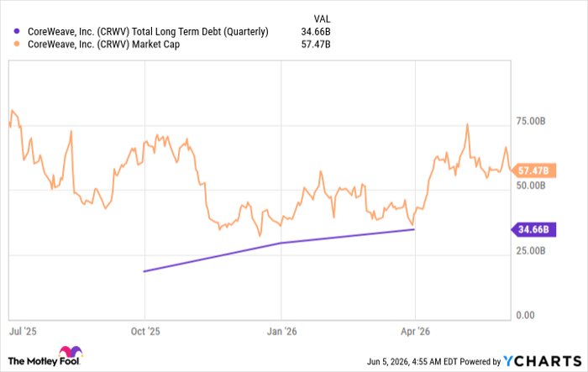Click the Jul '25 x-axis label

coord(23,332)
